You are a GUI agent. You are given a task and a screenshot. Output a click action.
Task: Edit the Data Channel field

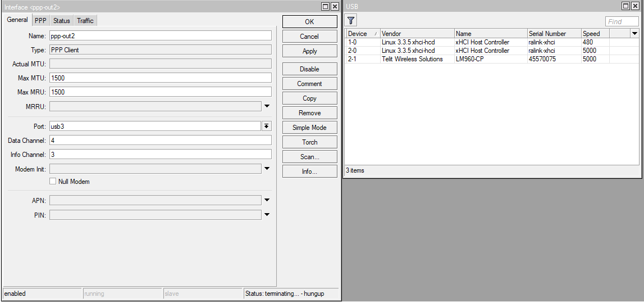(161, 140)
